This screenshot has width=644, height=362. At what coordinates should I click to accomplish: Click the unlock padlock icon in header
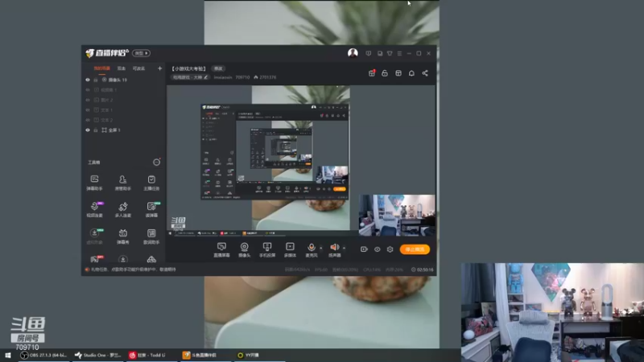point(385,73)
